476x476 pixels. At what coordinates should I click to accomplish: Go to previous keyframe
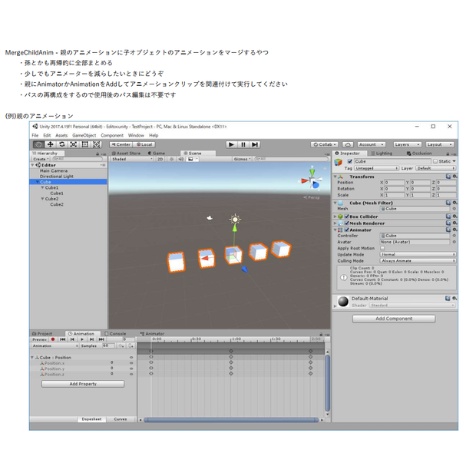(x=72, y=339)
